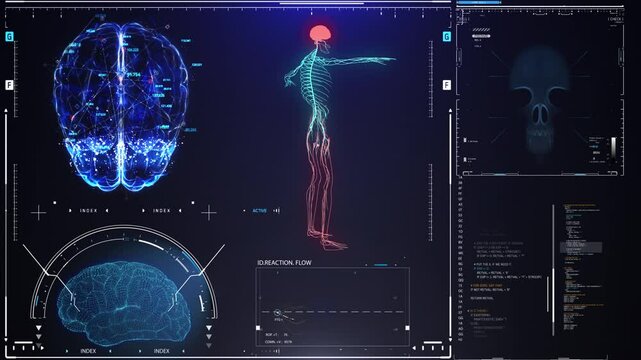Viewport: 641px width, 360px height.
Task: Click the right vertical scrollbar of the main panel
Action: (x=450, y=225)
